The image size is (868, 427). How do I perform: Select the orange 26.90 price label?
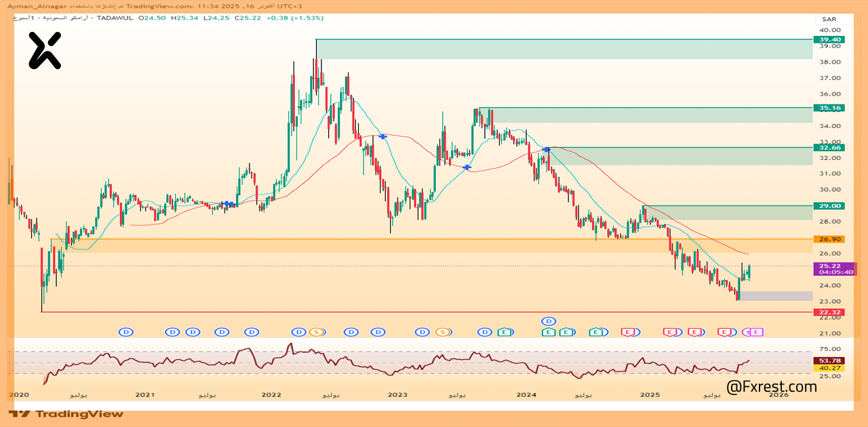pyautogui.click(x=828, y=239)
